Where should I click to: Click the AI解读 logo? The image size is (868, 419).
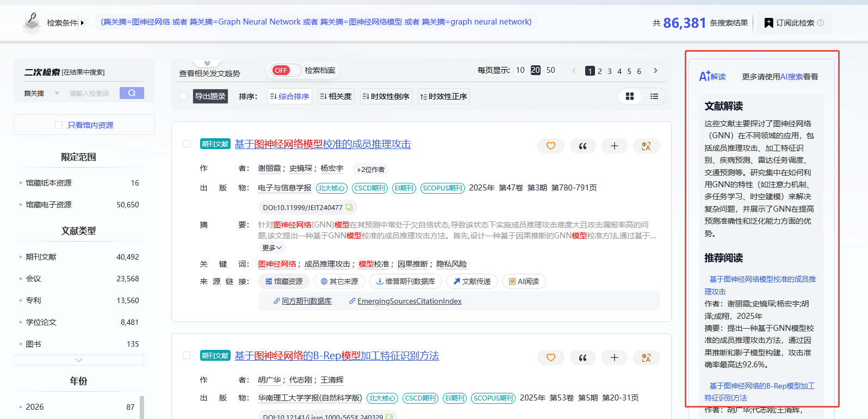(x=712, y=76)
